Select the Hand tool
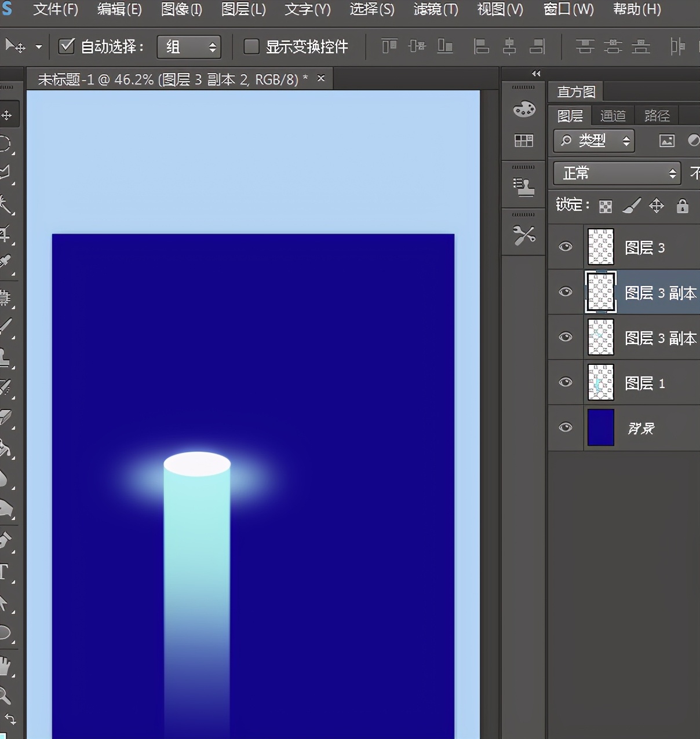700x739 pixels. (5, 666)
